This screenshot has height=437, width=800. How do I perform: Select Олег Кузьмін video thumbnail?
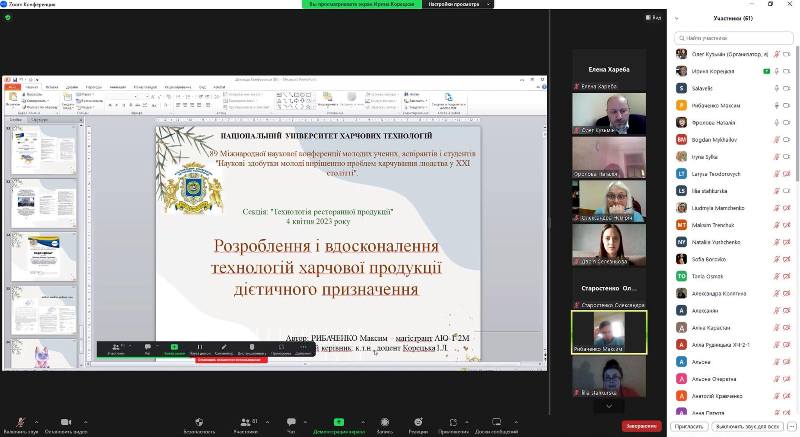coord(609,114)
